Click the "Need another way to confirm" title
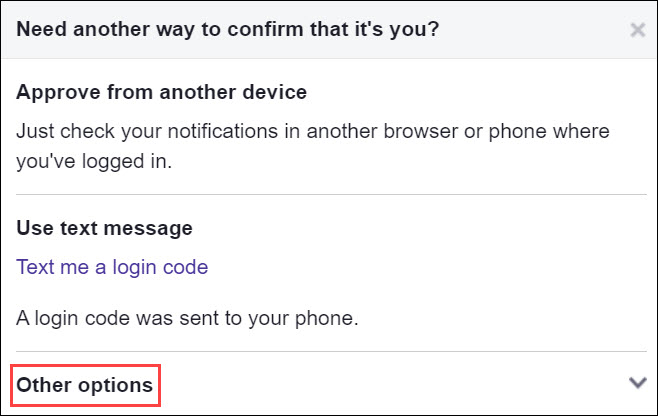Screen dimensions: 658x416 [229, 29]
